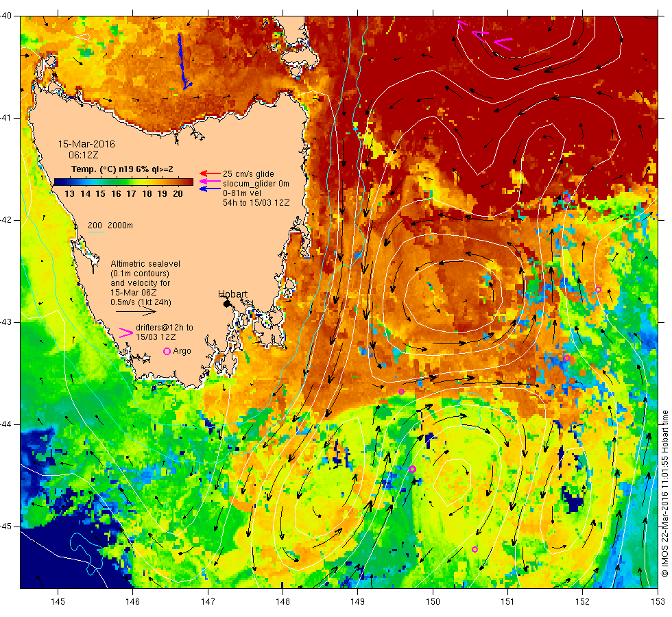Click the 'Altimetric sealevel' text
672x617 pixels.
click(x=145, y=264)
